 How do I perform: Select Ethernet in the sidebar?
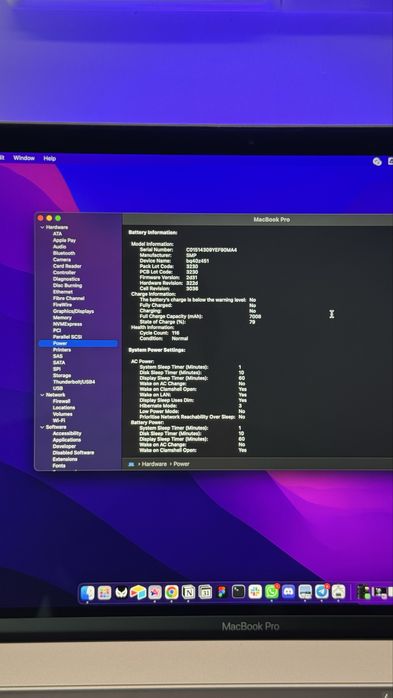(x=63, y=292)
